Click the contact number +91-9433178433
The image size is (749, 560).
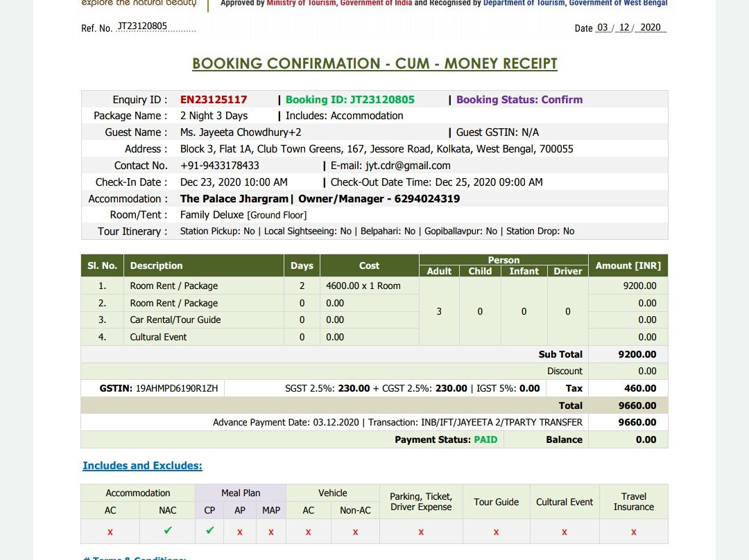(220, 166)
